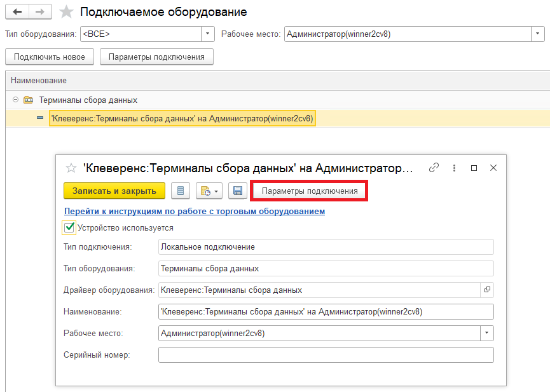Image resolution: width=550 pixels, height=392 pixels.
Task: Open Параметры подключения in the device dialog
Action: tap(310, 191)
